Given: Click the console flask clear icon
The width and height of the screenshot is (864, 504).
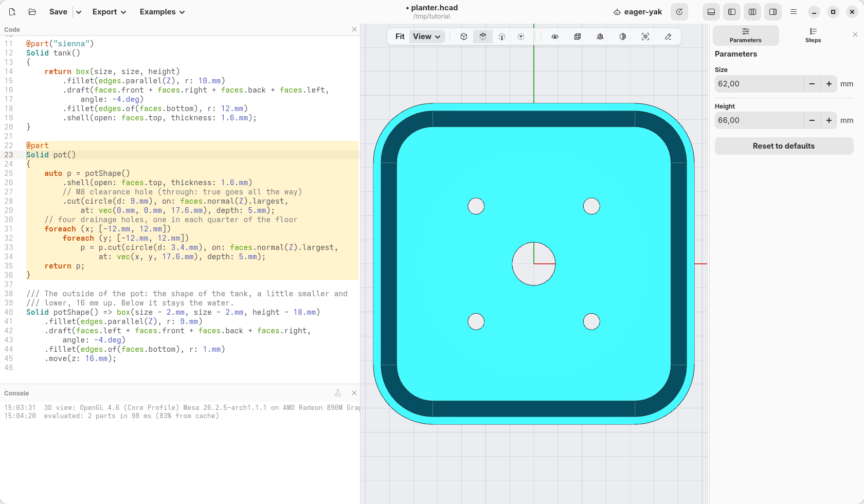Looking at the screenshot, I should [x=338, y=393].
